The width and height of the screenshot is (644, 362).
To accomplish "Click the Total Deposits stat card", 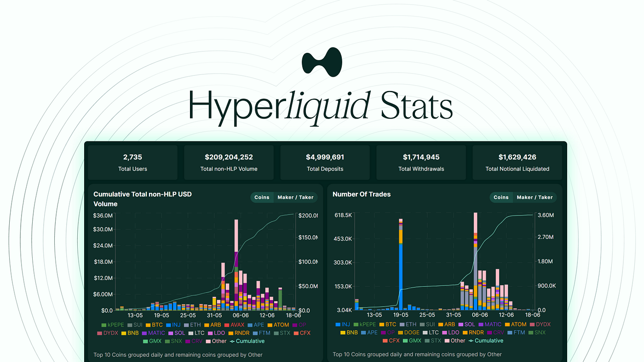I will [x=325, y=162].
